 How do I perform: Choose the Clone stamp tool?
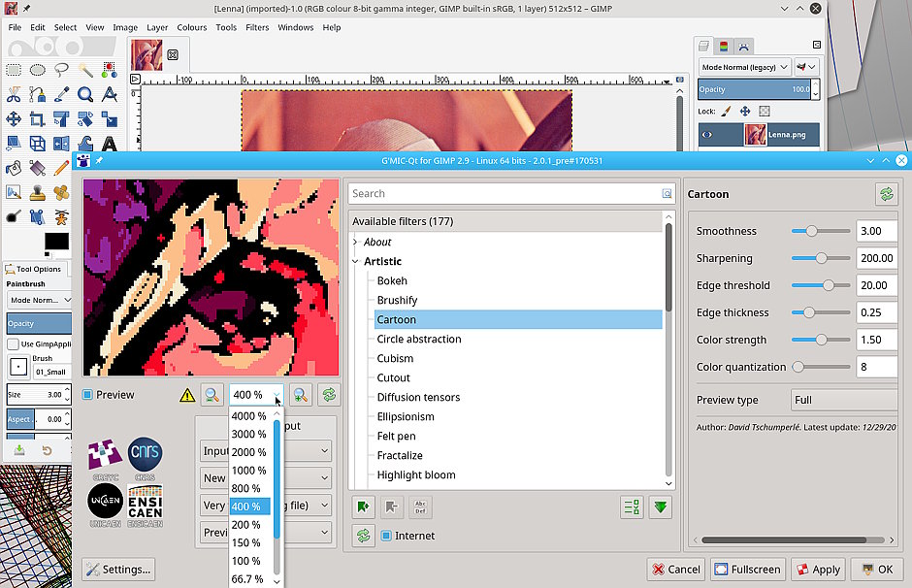click(37, 192)
